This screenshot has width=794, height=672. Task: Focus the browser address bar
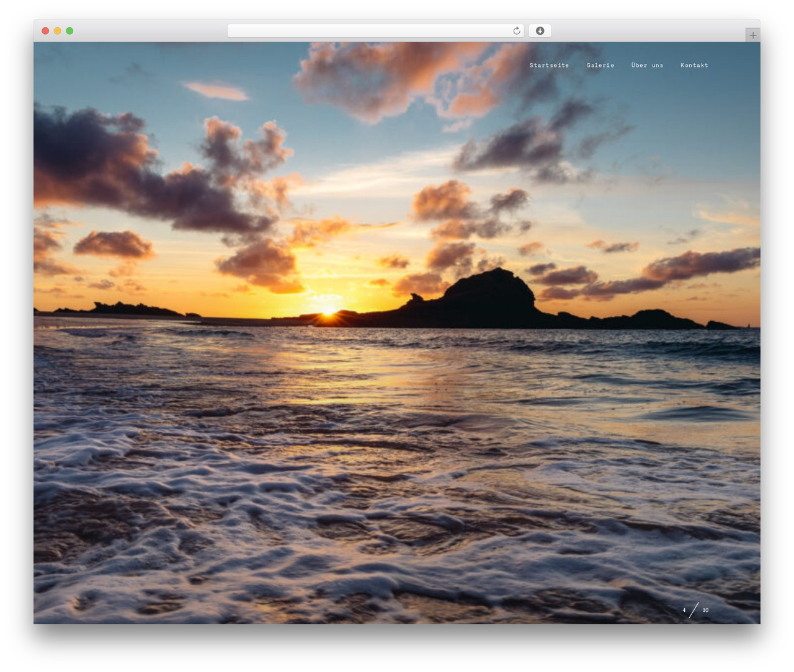point(375,31)
